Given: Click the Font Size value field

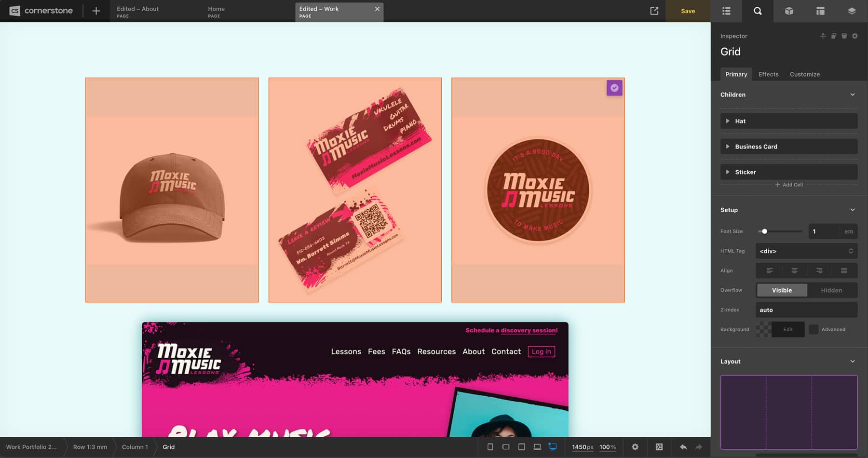Looking at the screenshot, I should 824,231.
